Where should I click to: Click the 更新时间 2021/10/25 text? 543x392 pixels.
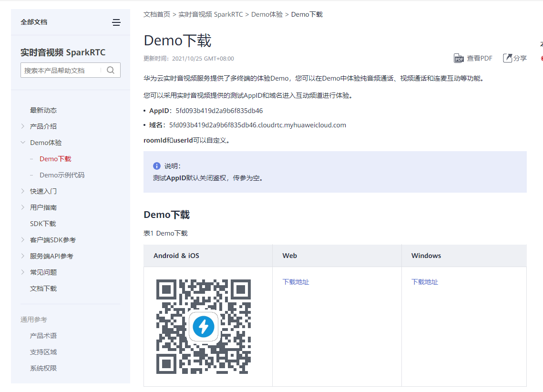tap(189, 59)
